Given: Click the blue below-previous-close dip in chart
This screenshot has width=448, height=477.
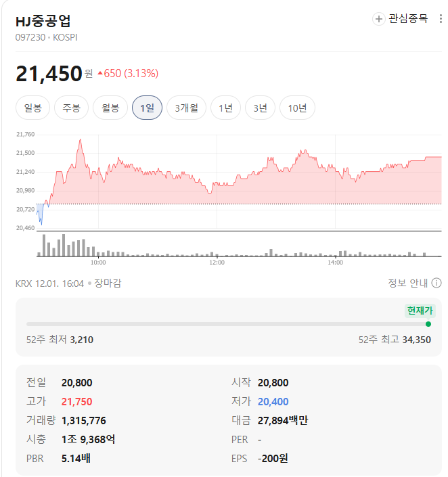Looking at the screenshot, I should pos(40,214).
